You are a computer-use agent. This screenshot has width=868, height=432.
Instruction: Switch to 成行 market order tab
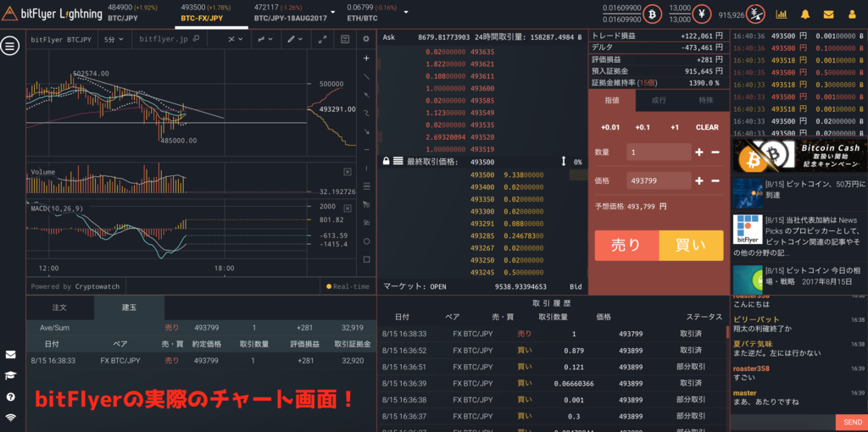point(659,101)
